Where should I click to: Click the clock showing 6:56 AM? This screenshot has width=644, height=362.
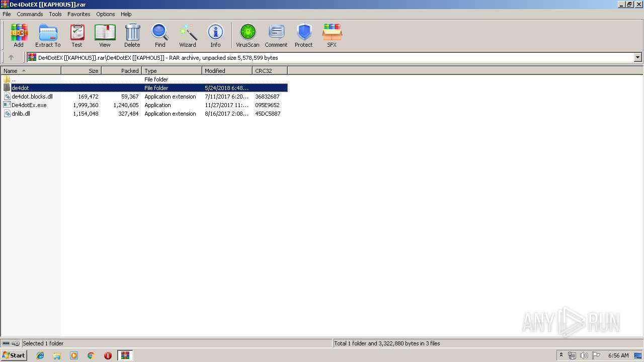coord(618,355)
